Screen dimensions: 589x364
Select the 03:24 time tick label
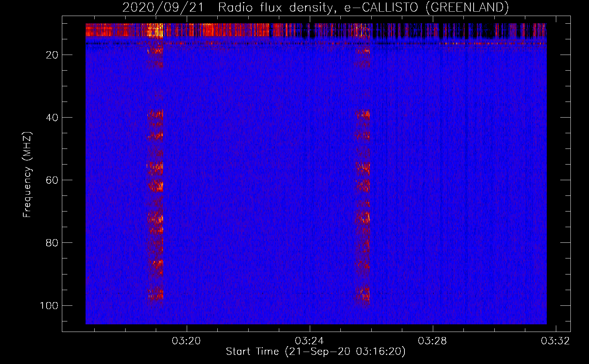(309, 341)
